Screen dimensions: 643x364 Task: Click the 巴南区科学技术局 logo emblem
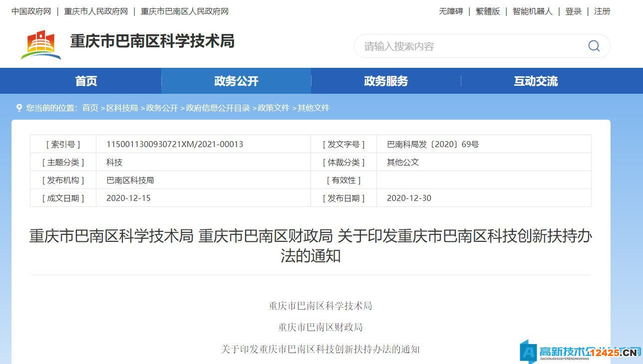[41, 44]
